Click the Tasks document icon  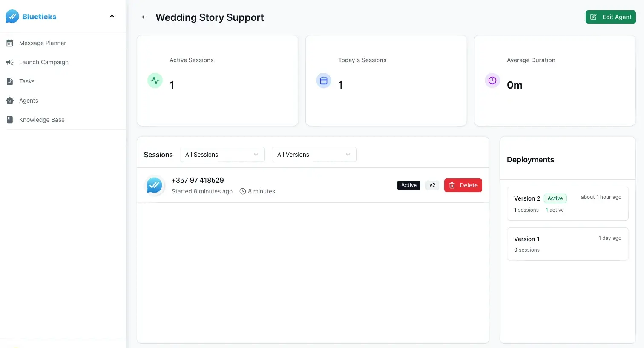(10, 81)
